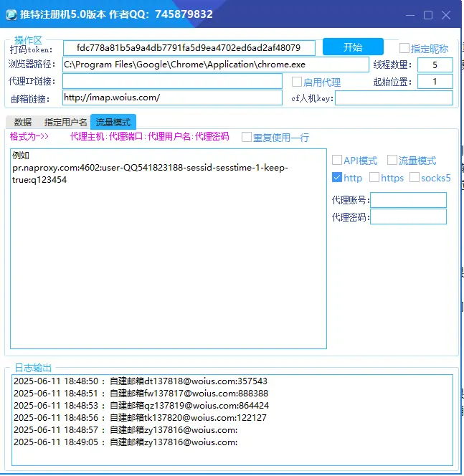Select log entry fw137817@woius.com:888388
Screen dimensions: 464x476
(141, 393)
